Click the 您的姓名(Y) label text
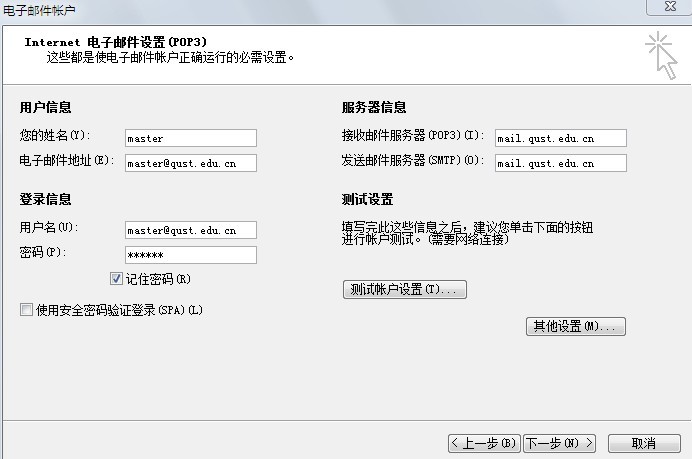 (x=54, y=136)
